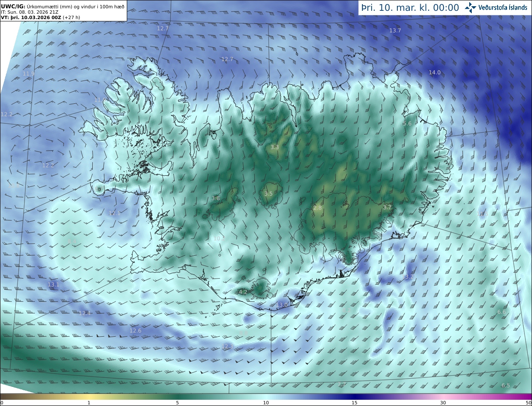Click the 13.0 value on the south coast
532x406 pixels.
point(281,305)
